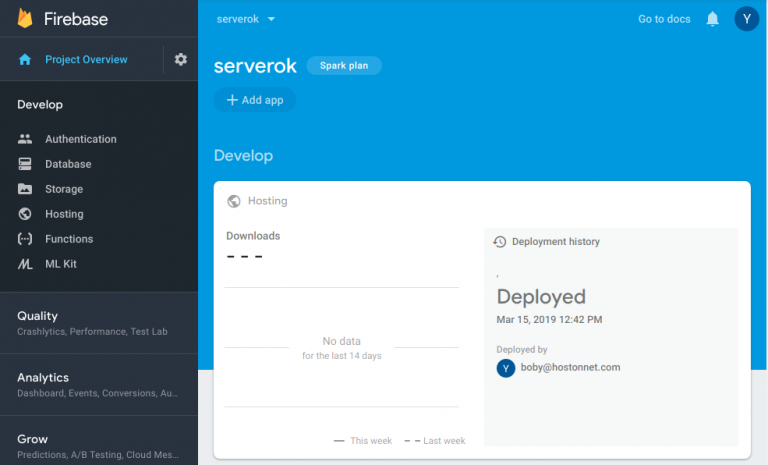This screenshot has width=768, height=465.
Task: Click the large serverok project title
Action: click(255, 66)
